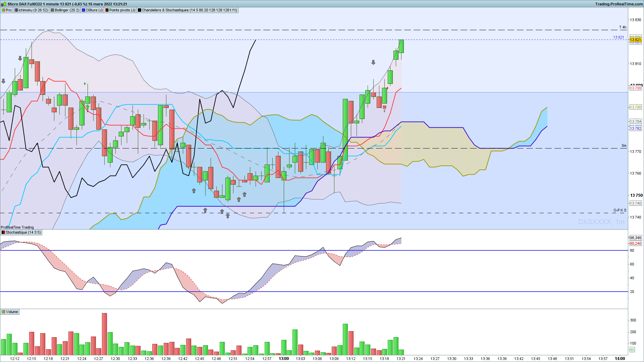Image resolution: width=644 pixels, height=362 pixels.
Task: Click the 5m pivot line label
Action: [x=624, y=145]
